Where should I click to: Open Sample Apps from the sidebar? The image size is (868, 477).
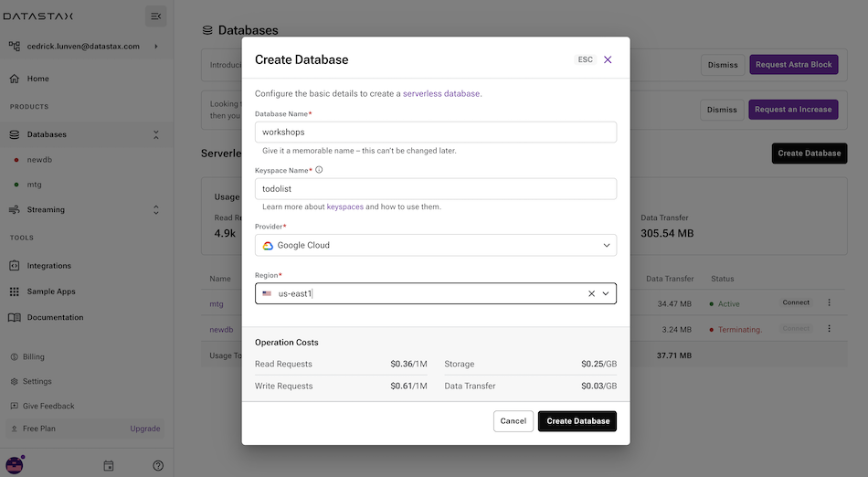pyautogui.click(x=51, y=291)
